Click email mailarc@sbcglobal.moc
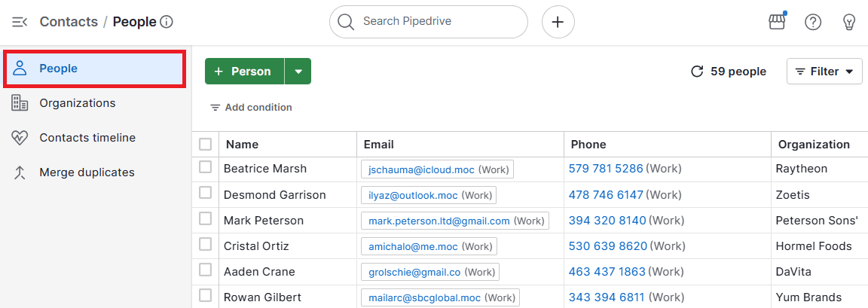The height and width of the screenshot is (308, 868). [425, 298]
